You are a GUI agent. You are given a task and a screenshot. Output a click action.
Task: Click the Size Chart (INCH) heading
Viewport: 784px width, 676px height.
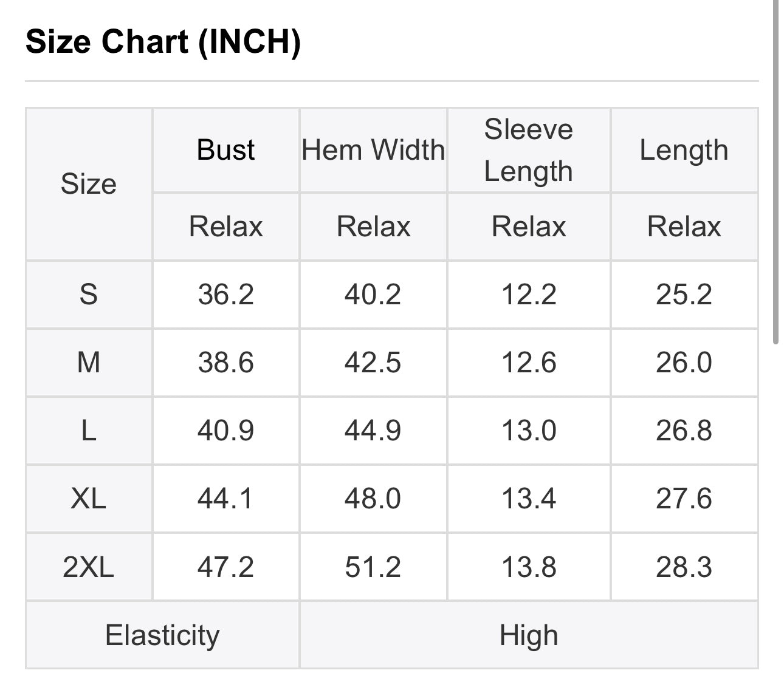[163, 42]
